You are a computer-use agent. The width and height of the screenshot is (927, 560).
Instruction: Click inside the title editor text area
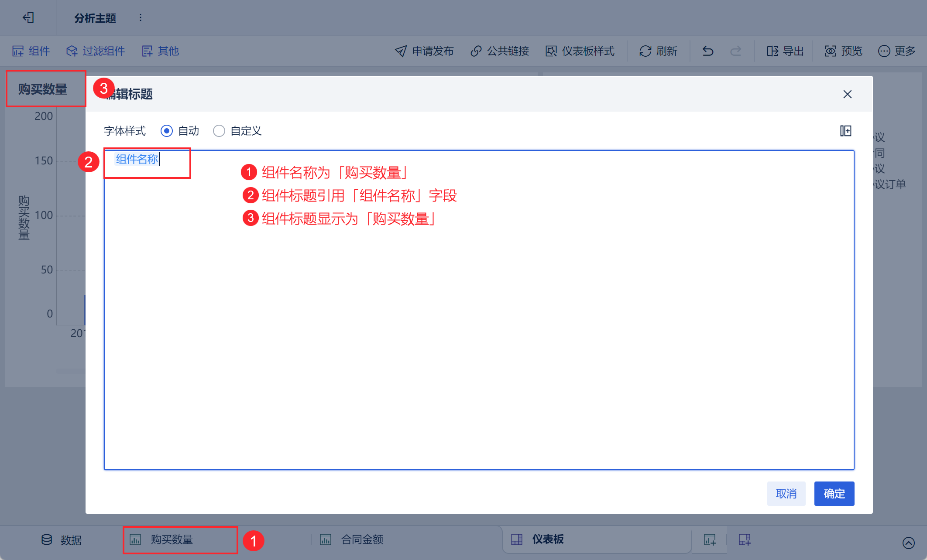click(x=479, y=310)
